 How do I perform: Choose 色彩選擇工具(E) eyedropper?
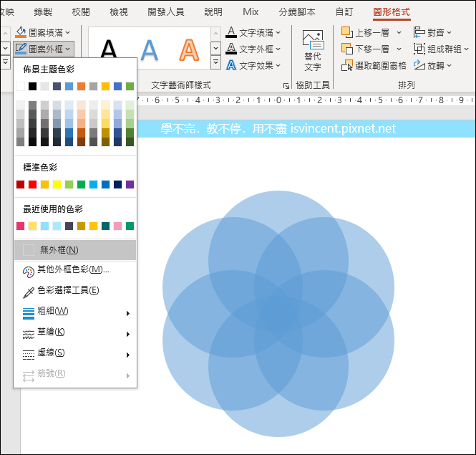pos(75,291)
